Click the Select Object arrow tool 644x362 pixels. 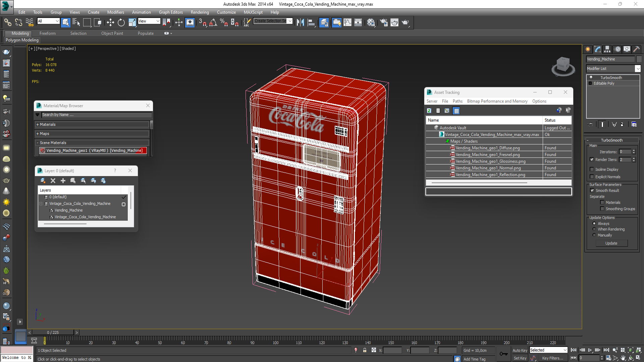tap(65, 22)
